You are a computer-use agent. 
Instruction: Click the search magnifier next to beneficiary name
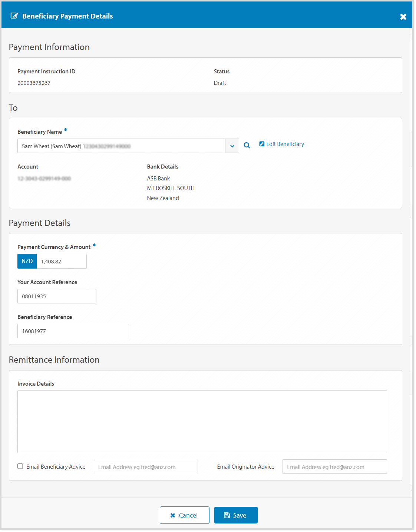(247, 145)
